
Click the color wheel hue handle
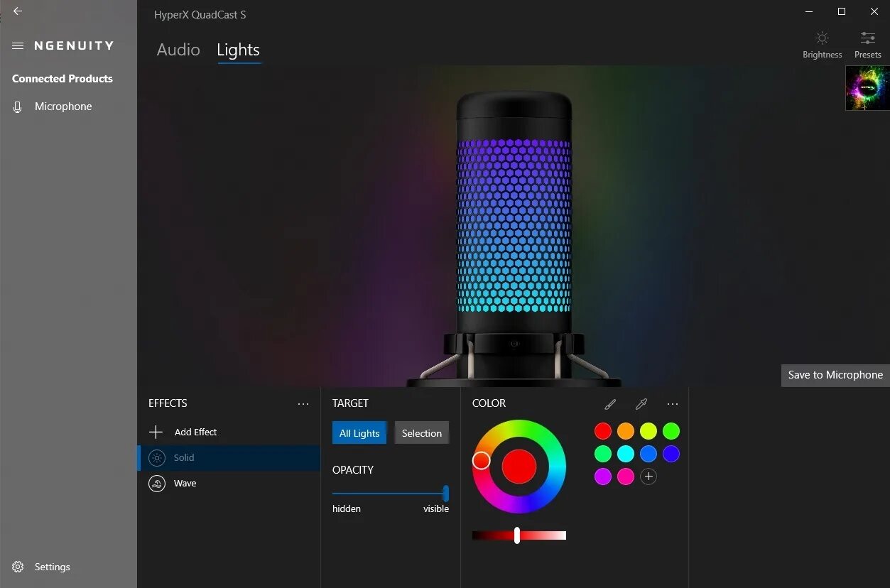pyautogui.click(x=481, y=460)
